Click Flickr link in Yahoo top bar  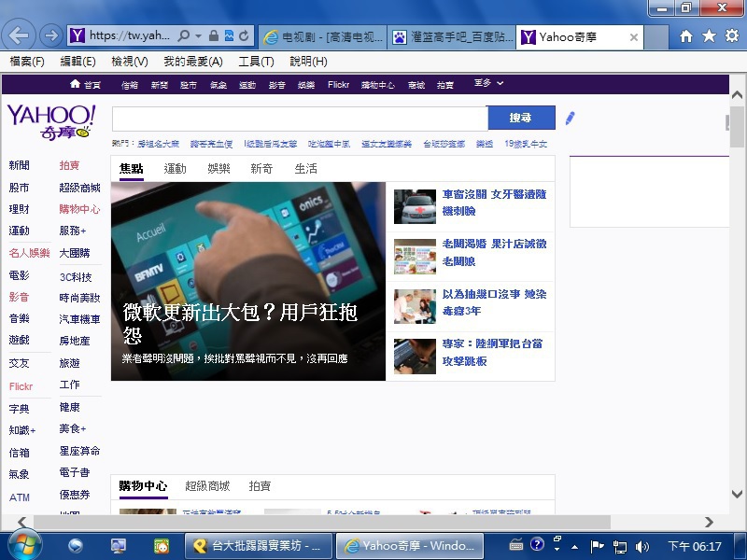tap(338, 85)
